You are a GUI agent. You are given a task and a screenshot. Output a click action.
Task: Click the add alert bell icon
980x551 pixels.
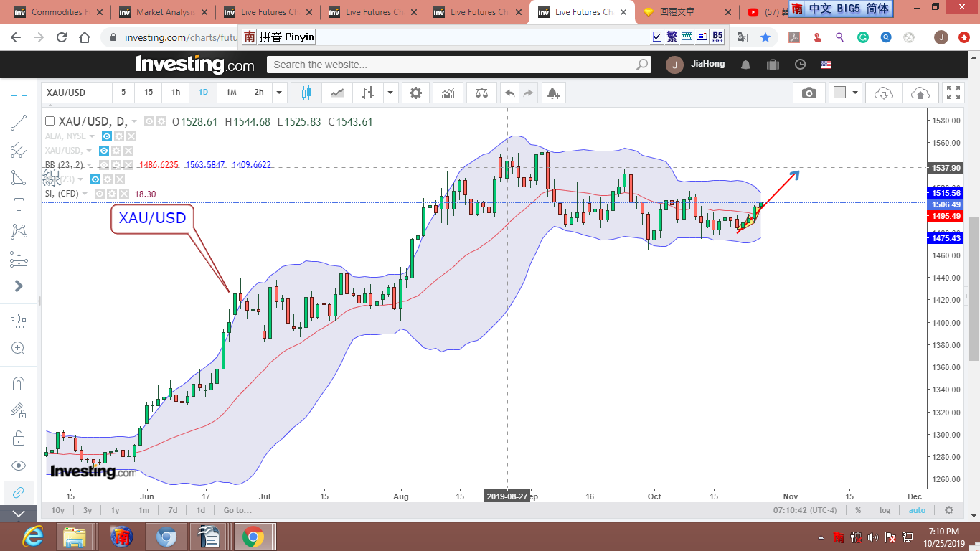pyautogui.click(x=552, y=93)
